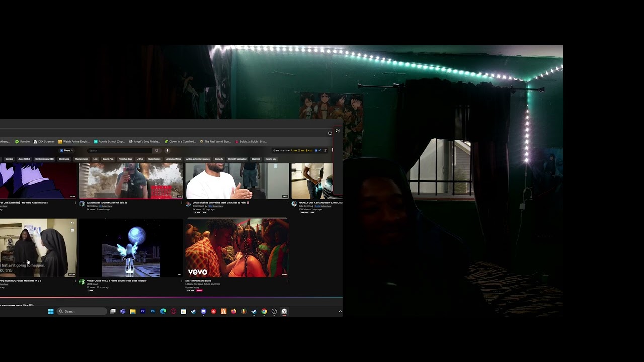Open options menu for Juice WRLD type beat
This screenshot has height=362, width=644.
pyautogui.click(x=182, y=281)
